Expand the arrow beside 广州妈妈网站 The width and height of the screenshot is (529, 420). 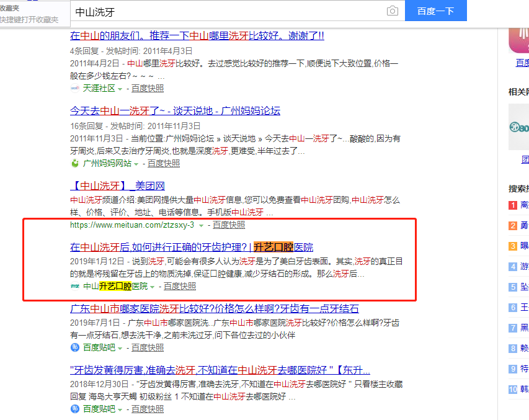[x=136, y=164]
